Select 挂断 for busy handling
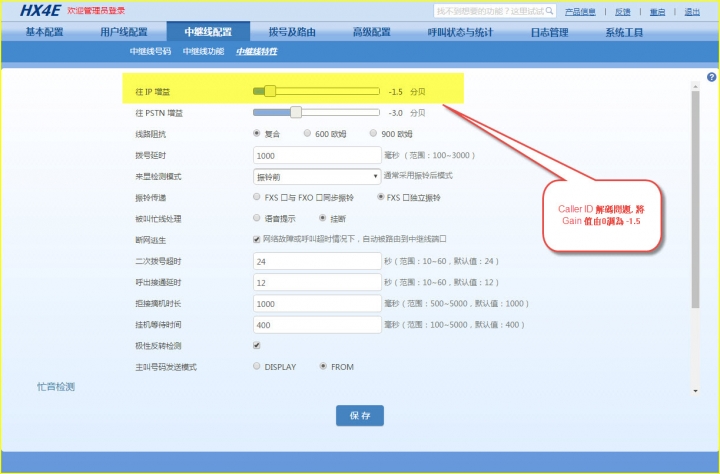 coord(323,218)
